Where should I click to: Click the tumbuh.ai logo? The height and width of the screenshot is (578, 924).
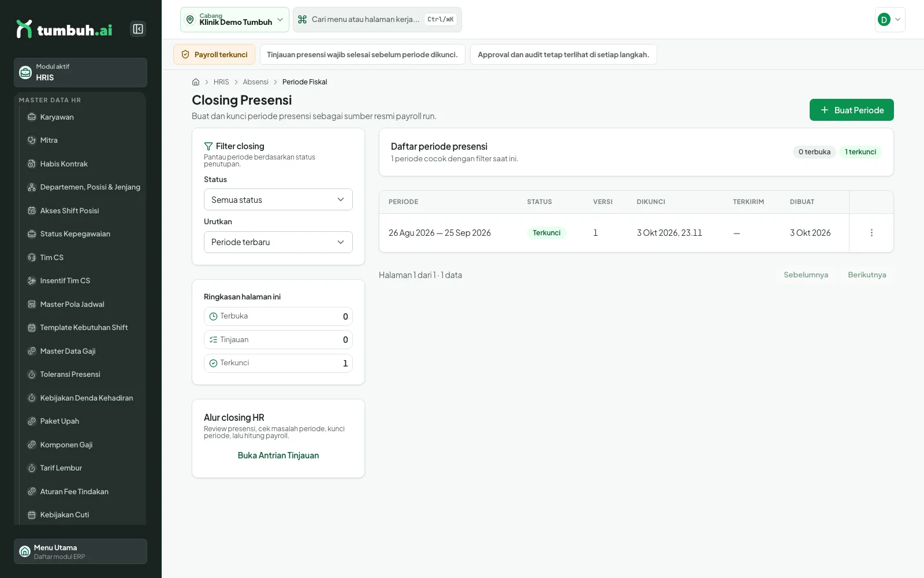[x=64, y=29]
